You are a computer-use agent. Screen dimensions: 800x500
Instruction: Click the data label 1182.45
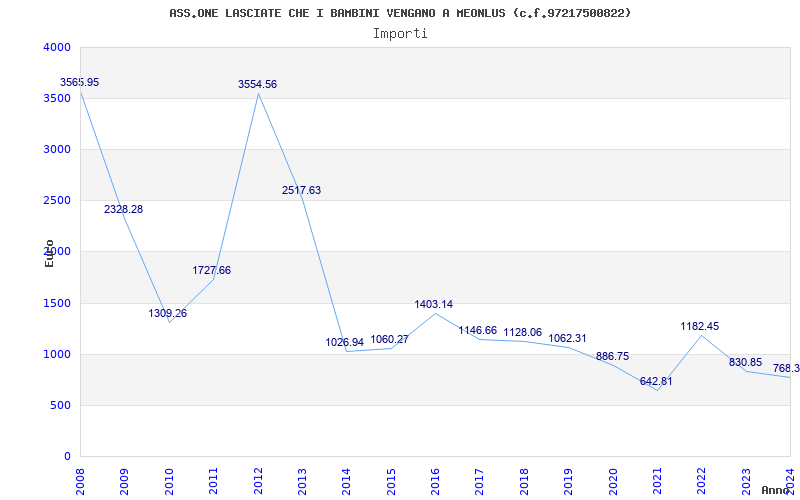700,327
